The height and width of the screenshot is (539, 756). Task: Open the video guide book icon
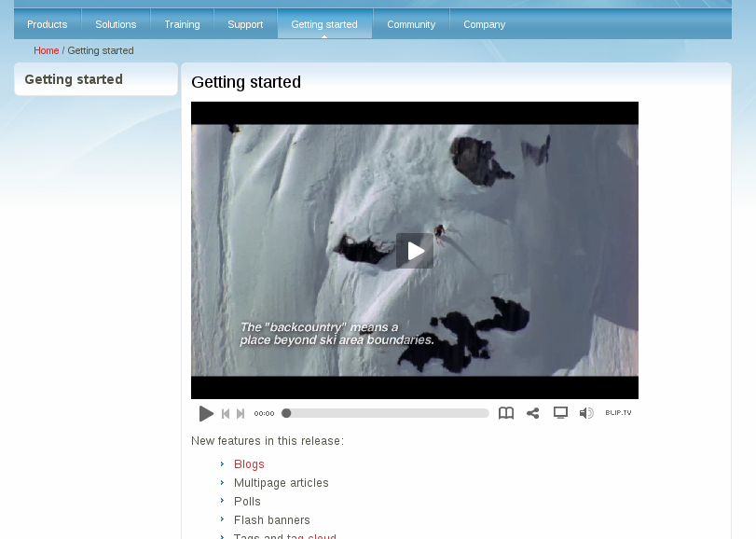tap(506, 413)
